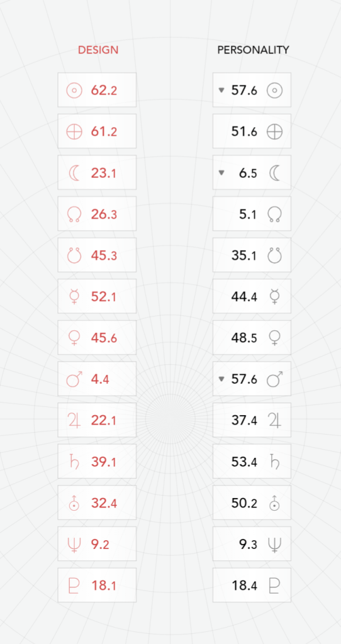Select the Design Mars symbol beside 4.4

point(74,379)
